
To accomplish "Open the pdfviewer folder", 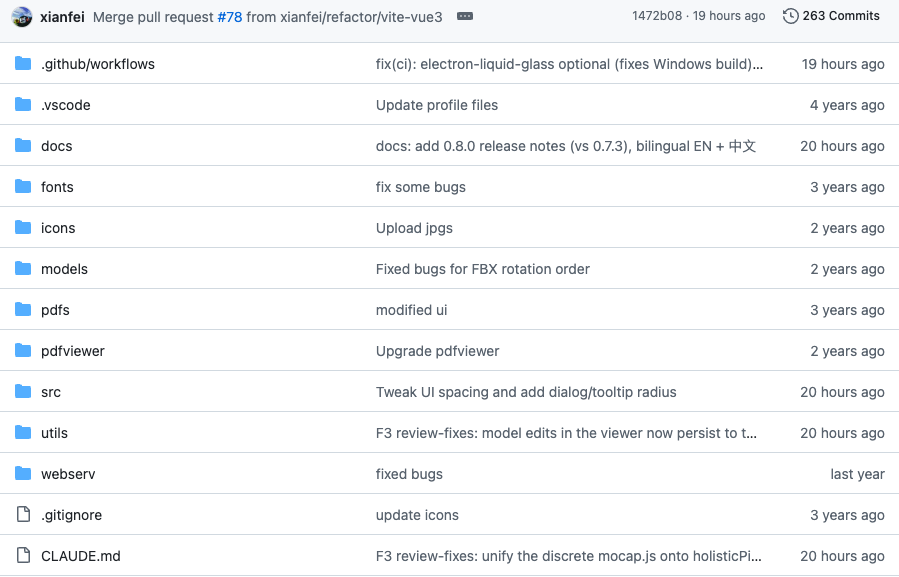I will pos(73,351).
